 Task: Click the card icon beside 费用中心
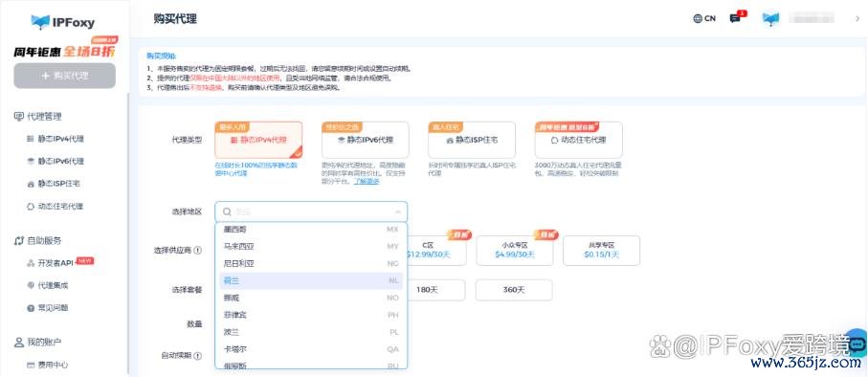[x=31, y=365]
